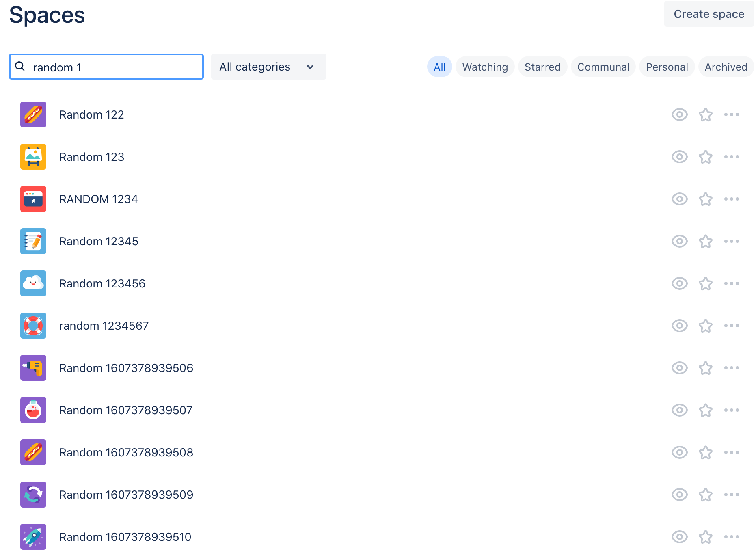
Task: Click the notebook icon for Random 12345
Action: [33, 241]
